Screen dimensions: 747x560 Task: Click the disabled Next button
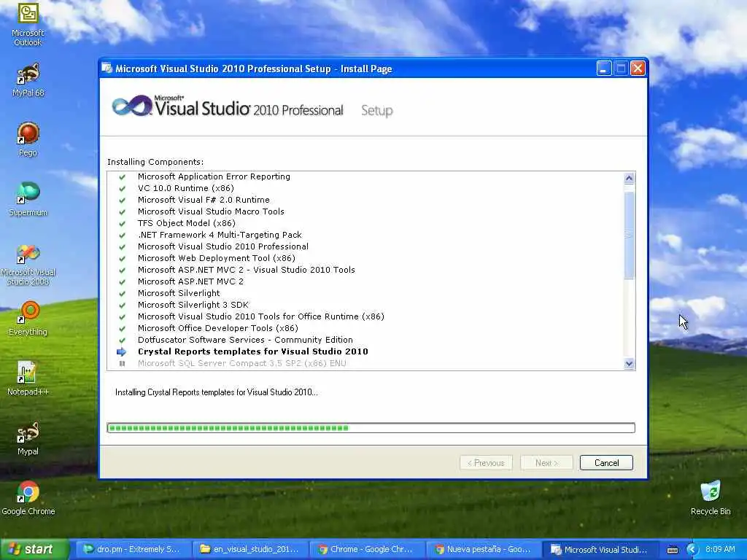pyautogui.click(x=546, y=463)
